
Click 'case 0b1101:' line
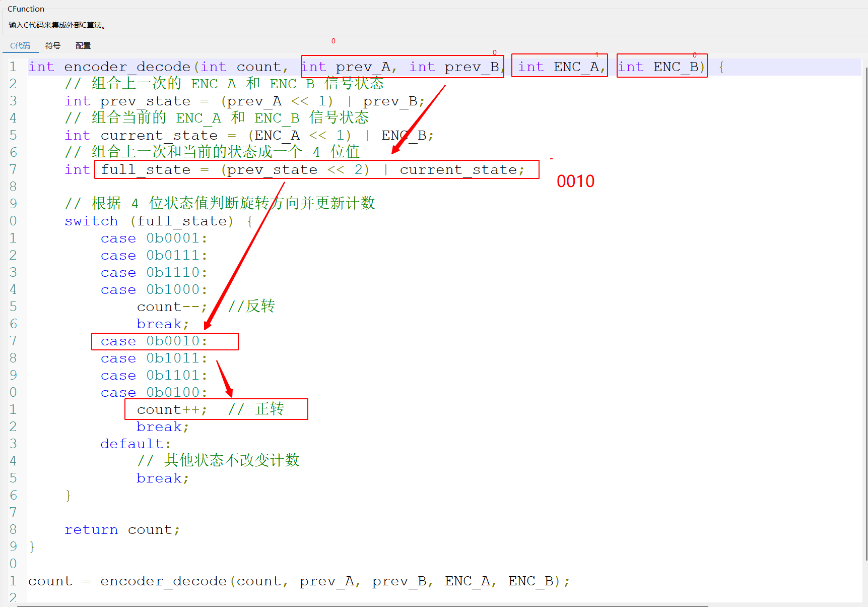click(154, 376)
